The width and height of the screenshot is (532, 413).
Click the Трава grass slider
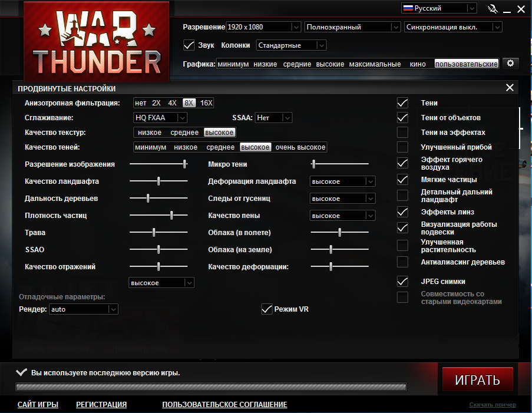coord(158,232)
